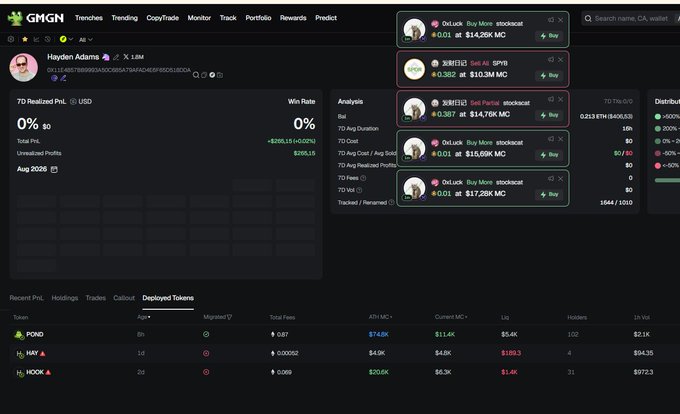Click the history clock icon in sub-toolbar
The width and height of the screenshot is (680, 414).
[x=48, y=39]
